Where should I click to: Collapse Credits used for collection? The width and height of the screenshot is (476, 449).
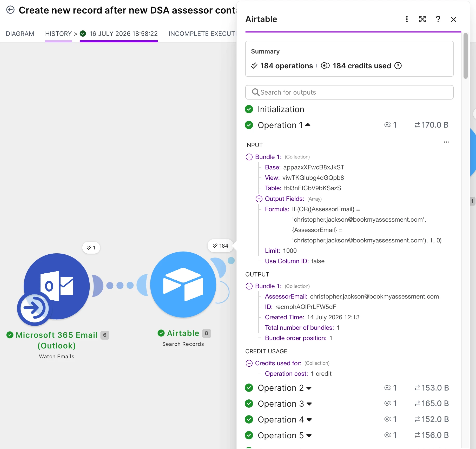pyautogui.click(x=249, y=363)
